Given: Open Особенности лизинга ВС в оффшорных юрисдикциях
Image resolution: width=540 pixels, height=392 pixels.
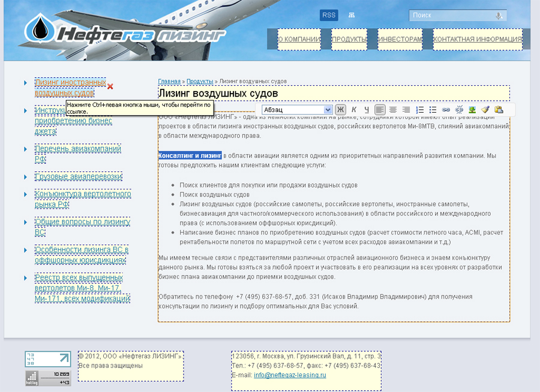Looking at the screenshot, I should coord(82,255).
